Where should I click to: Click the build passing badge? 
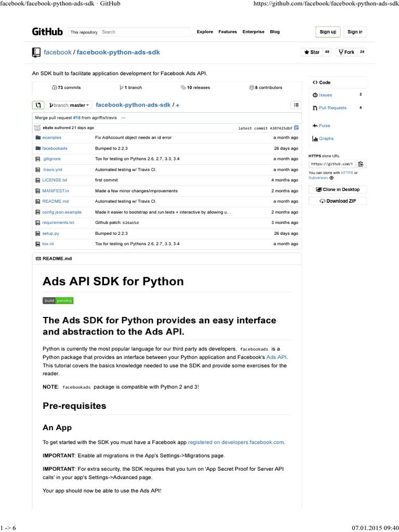58,300
